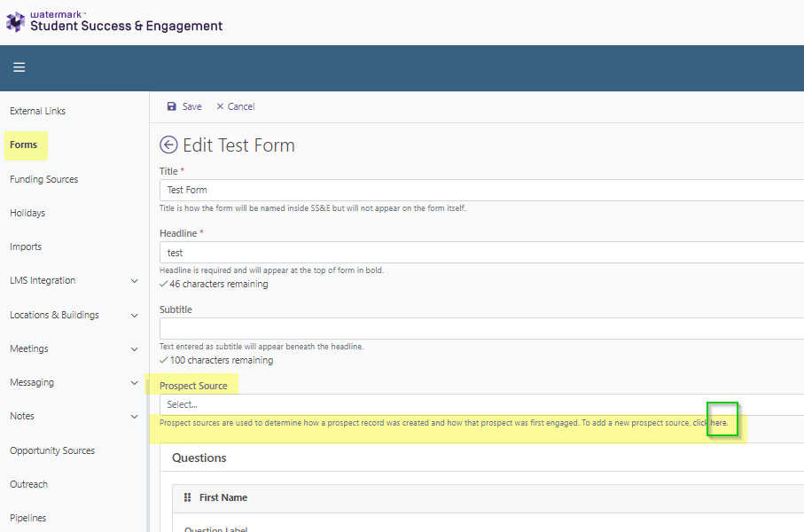Click into the Headline input field
Screen dimensions: 804x532
tap(481, 253)
